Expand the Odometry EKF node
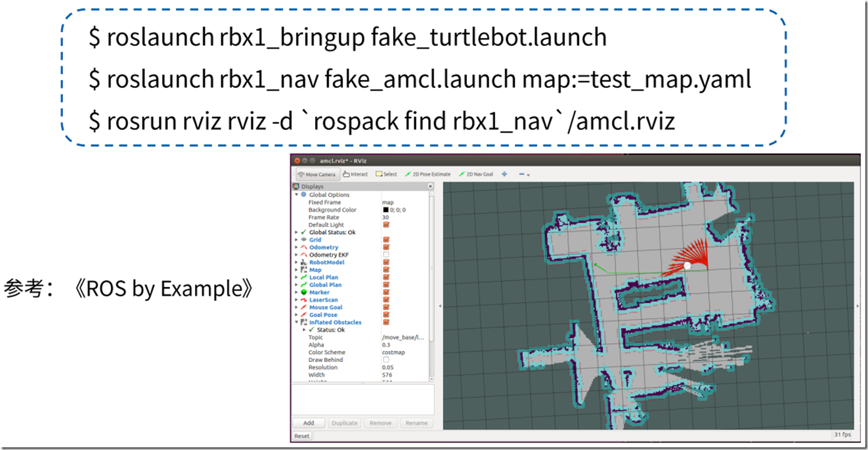868x450 pixels. tap(297, 255)
